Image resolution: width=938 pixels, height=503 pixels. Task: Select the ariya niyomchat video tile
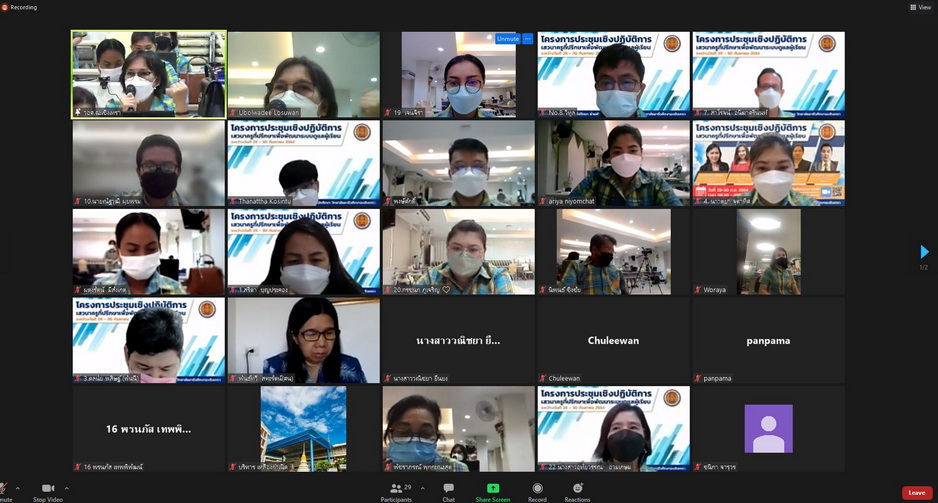[613, 163]
